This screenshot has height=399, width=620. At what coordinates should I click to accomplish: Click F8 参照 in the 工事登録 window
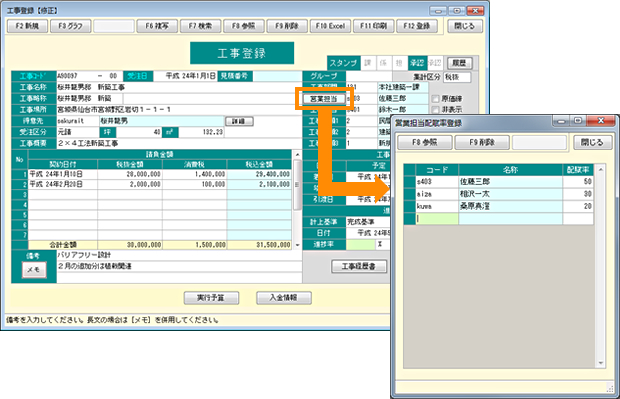click(x=244, y=26)
